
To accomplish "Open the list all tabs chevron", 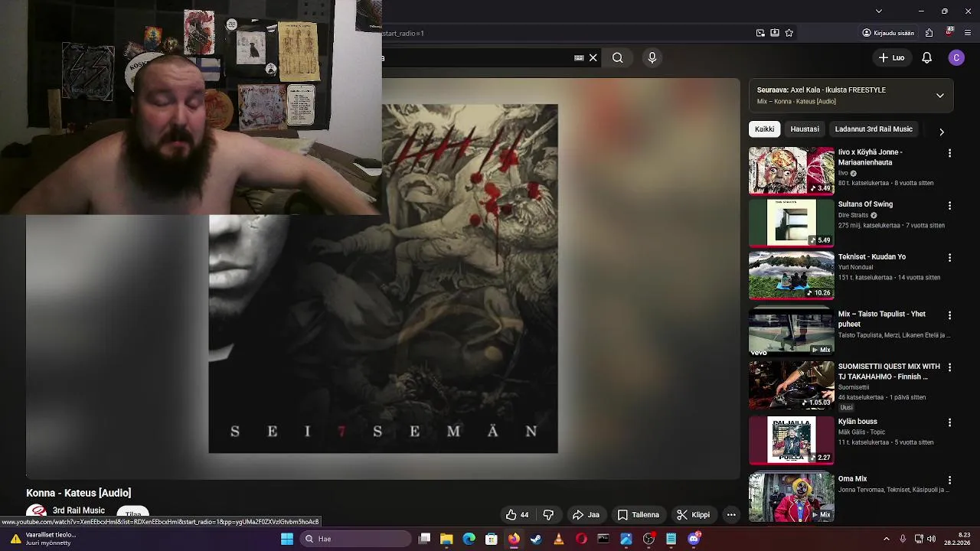I will 879,11.
